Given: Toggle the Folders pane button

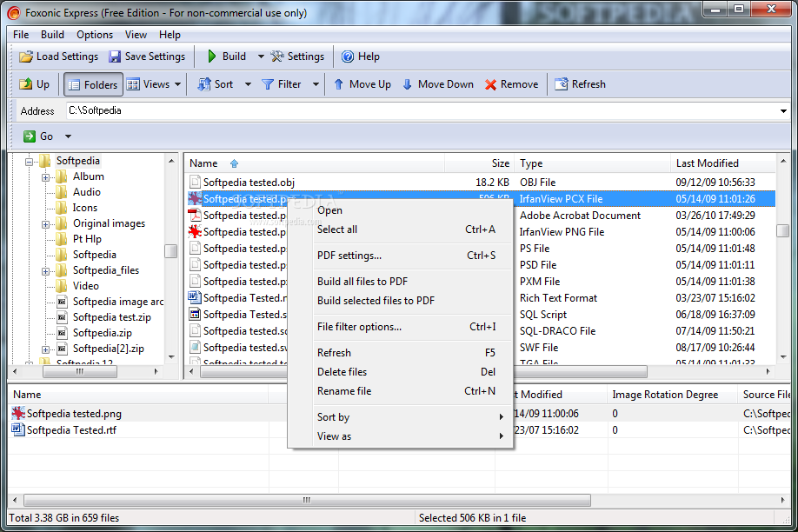Looking at the screenshot, I should (x=93, y=84).
